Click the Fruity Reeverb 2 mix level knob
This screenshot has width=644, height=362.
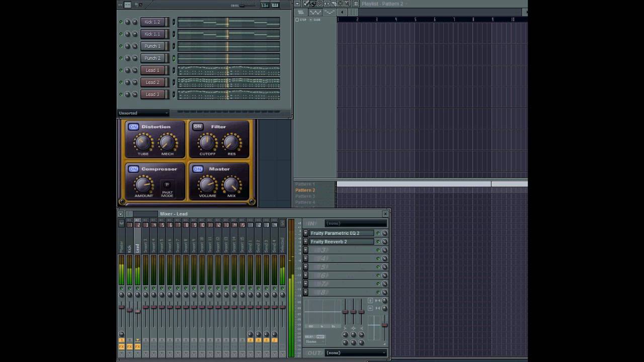384,242
